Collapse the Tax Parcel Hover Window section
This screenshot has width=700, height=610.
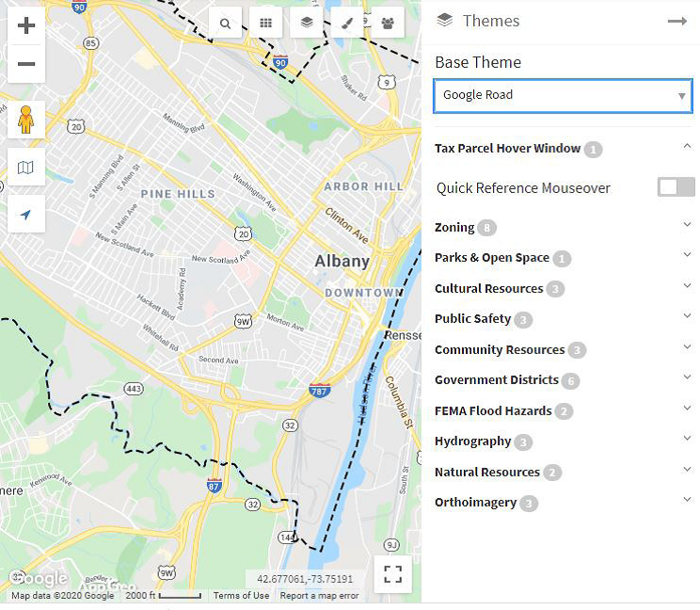687,147
